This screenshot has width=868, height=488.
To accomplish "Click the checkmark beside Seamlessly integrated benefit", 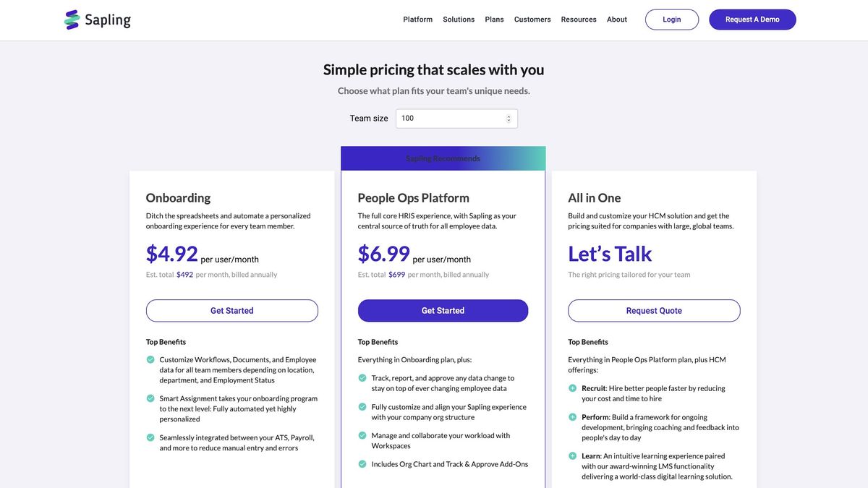I will tap(150, 437).
